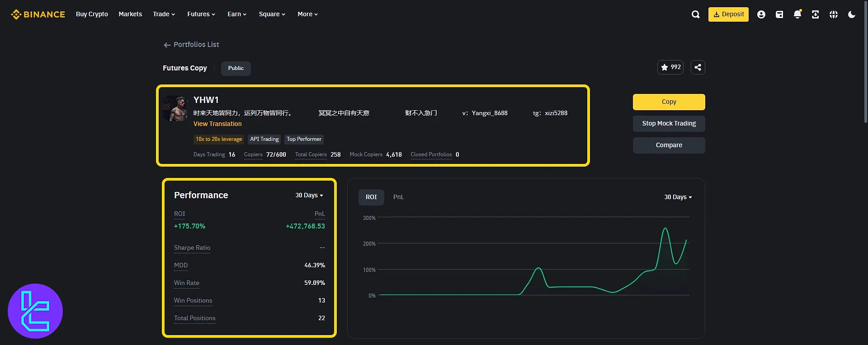Click the 10x to 20x leverage tag

[219, 140]
